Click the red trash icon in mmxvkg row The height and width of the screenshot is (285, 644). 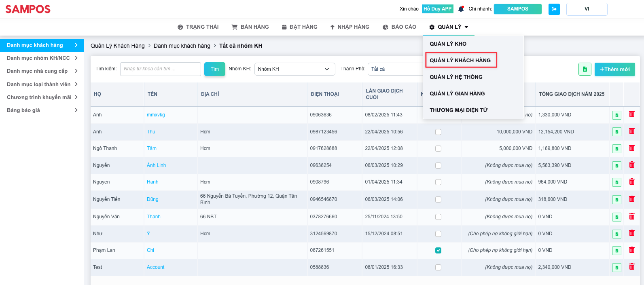(x=632, y=114)
